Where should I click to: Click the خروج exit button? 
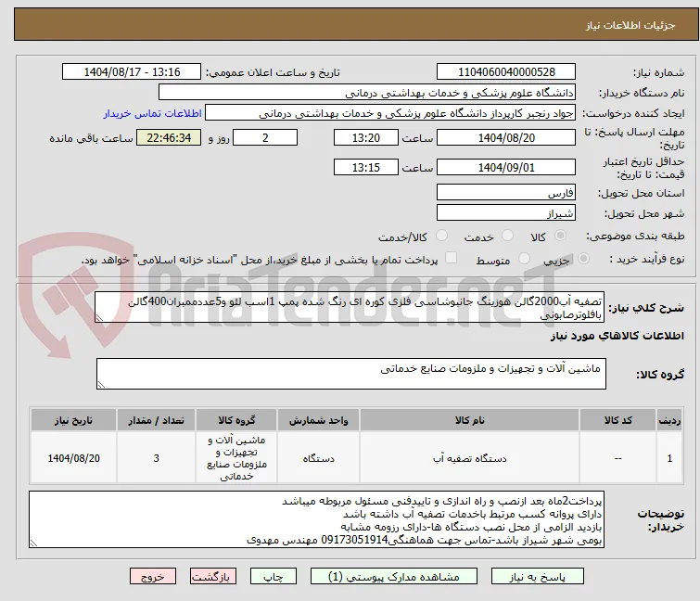point(153,577)
